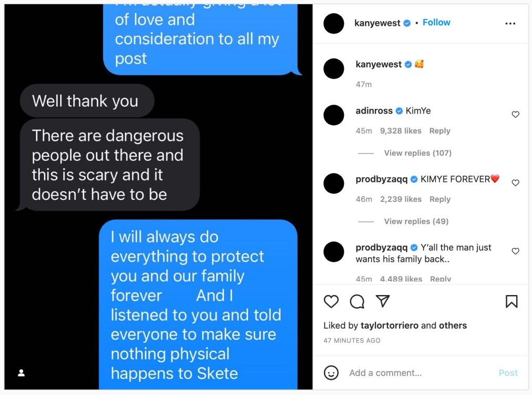View others who liked the post

click(x=453, y=326)
